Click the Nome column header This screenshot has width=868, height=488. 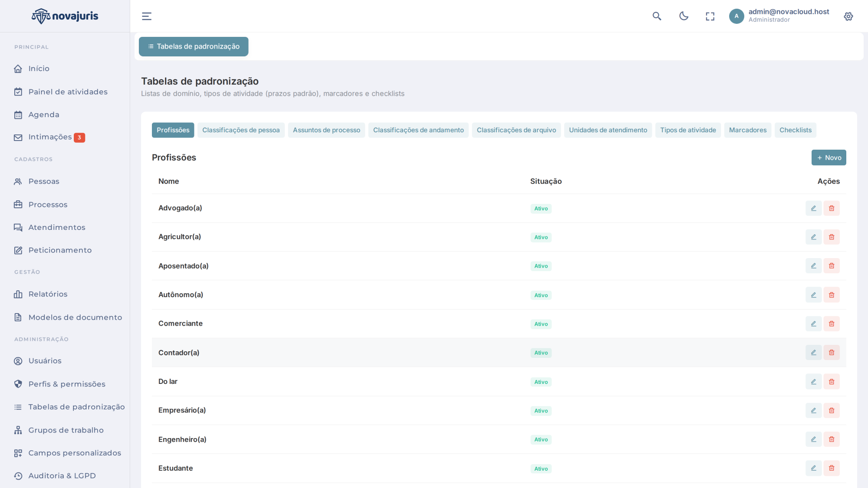point(168,181)
